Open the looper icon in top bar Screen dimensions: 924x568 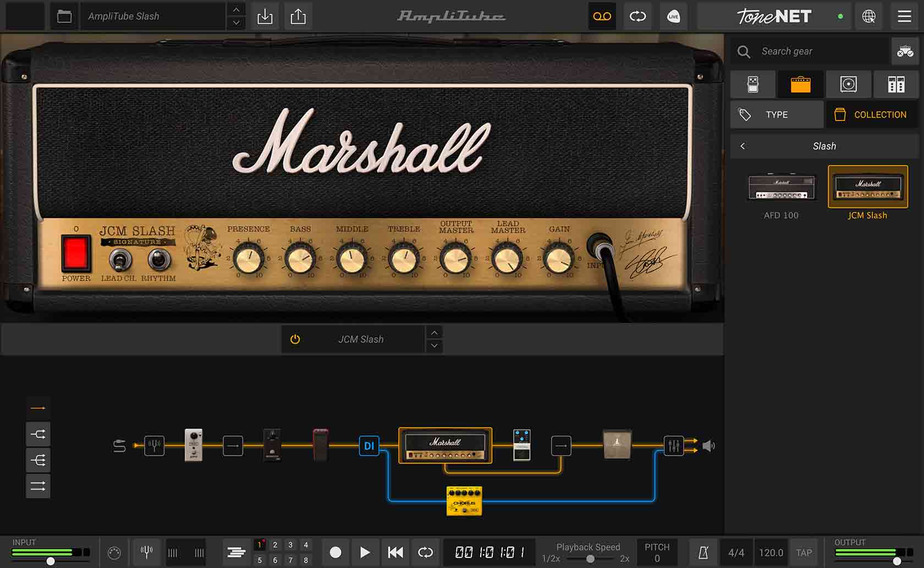[x=637, y=16]
